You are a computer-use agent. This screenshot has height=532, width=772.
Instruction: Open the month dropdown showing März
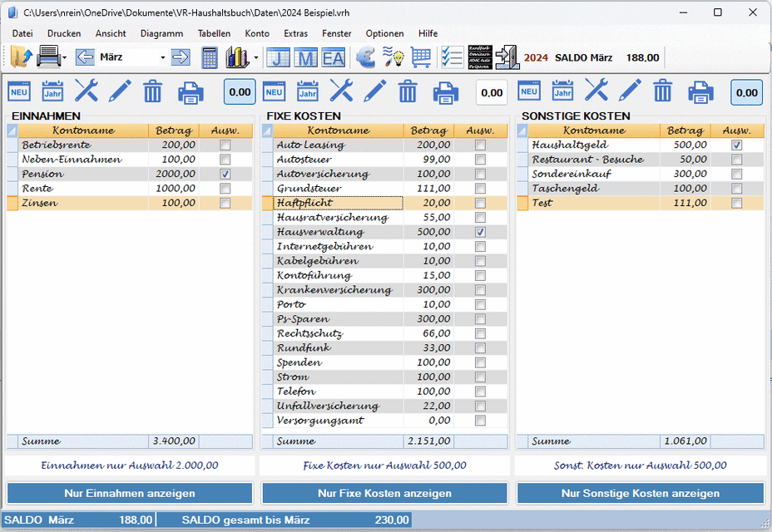[x=162, y=58]
